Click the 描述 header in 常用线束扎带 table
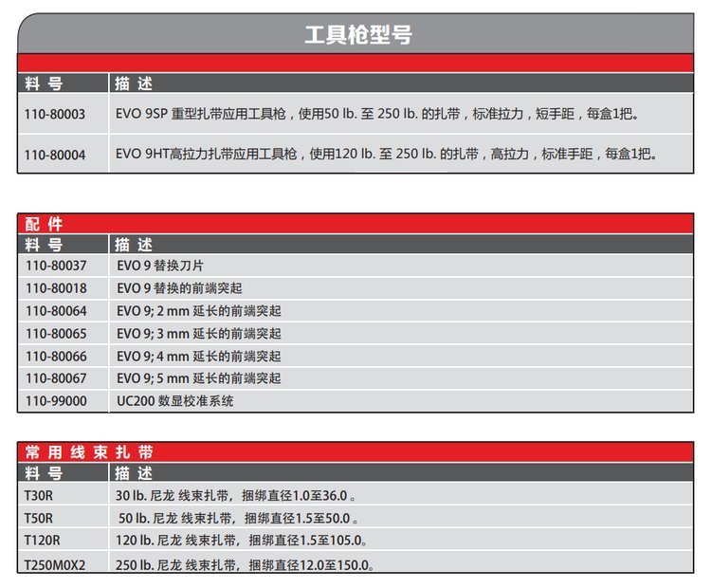This screenshot has height=588, width=711. click(134, 473)
